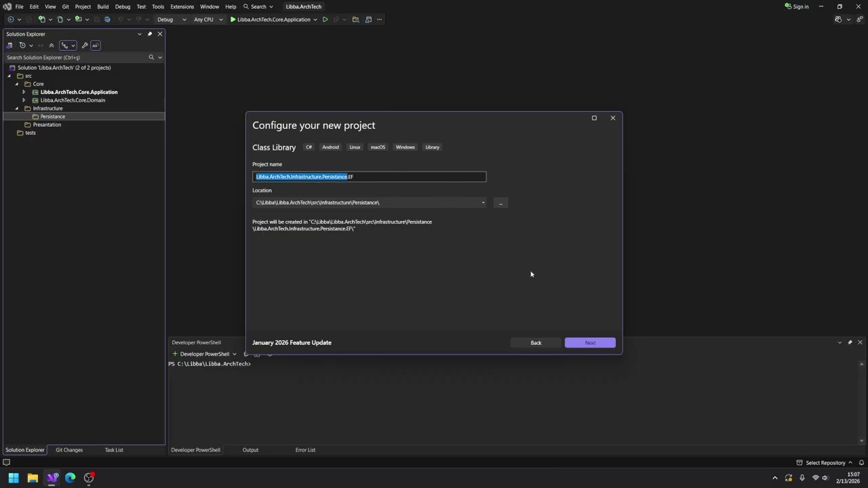This screenshot has width=868, height=488.
Task: Click Next in the project dialog
Action: (x=590, y=343)
